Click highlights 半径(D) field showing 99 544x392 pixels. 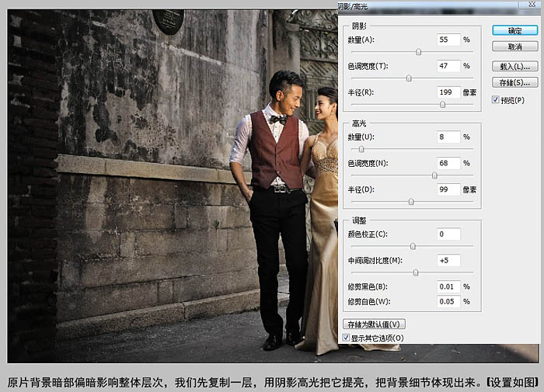point(448,189)
